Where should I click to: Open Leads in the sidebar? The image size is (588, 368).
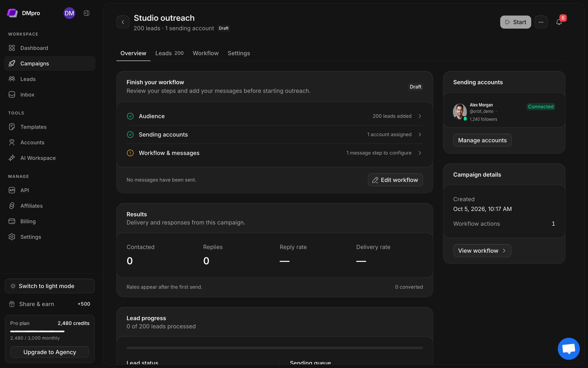(50, 79)
